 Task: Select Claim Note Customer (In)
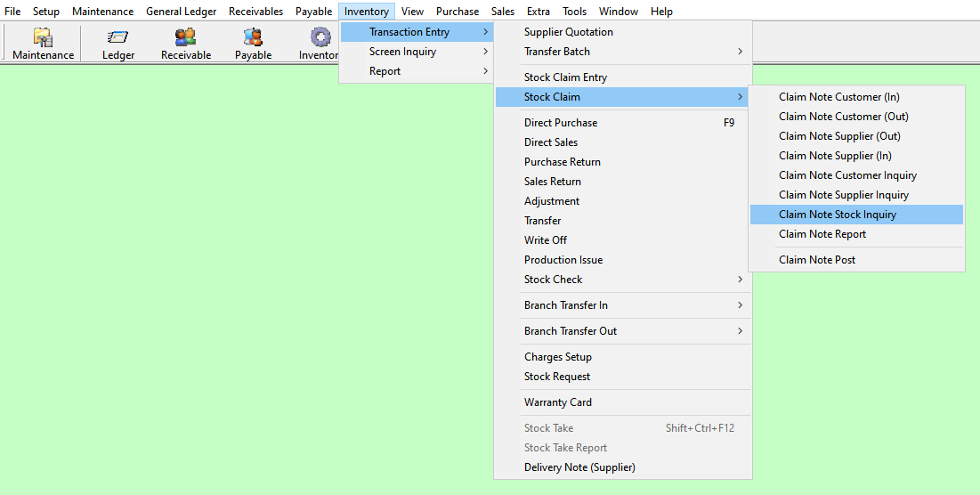(857, 97)
